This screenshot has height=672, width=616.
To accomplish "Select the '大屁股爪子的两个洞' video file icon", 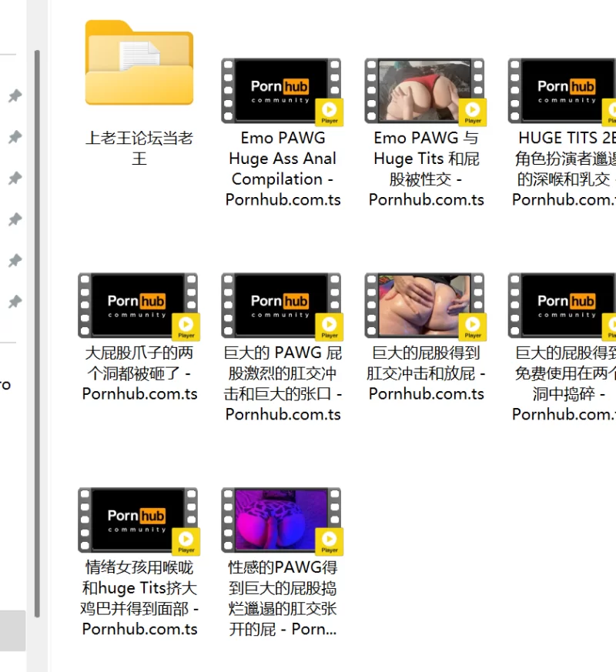I will [139, 306].
